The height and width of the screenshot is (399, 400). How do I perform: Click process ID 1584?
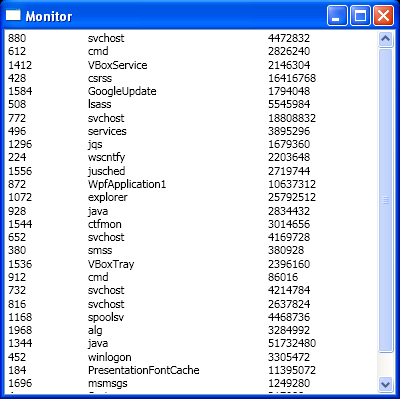tap(20, 91)
